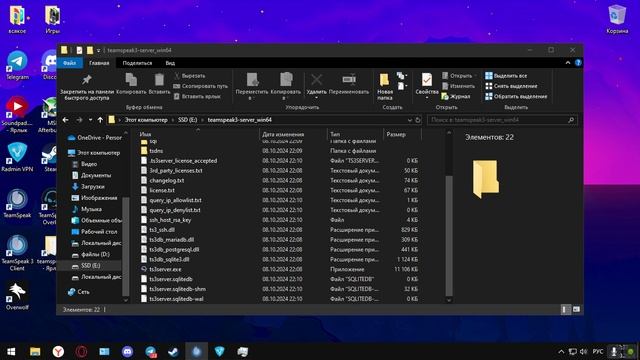Open the Quick Access Toolbar customize arrow

(98, 50)
